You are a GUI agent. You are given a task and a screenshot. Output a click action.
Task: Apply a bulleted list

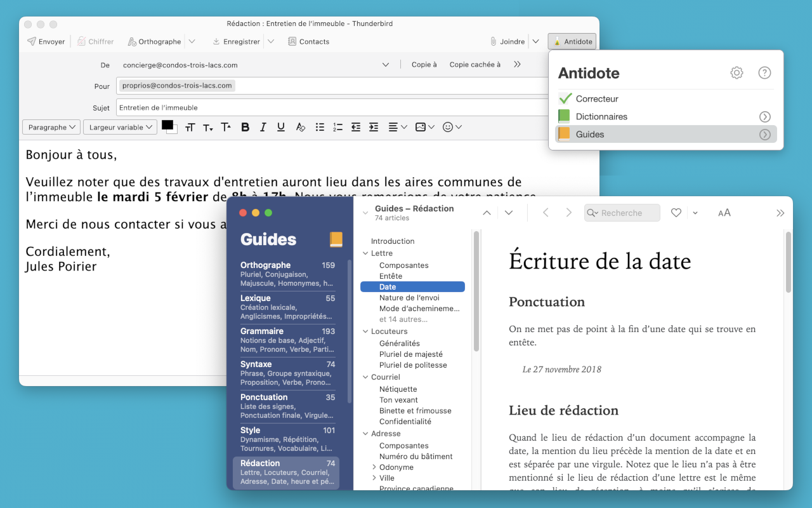tap(320, 128)
